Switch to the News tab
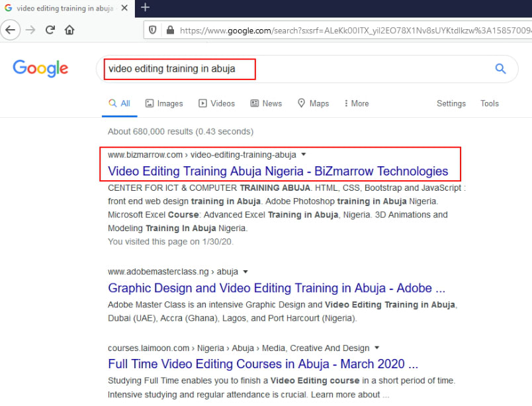 tap(267, 103)
